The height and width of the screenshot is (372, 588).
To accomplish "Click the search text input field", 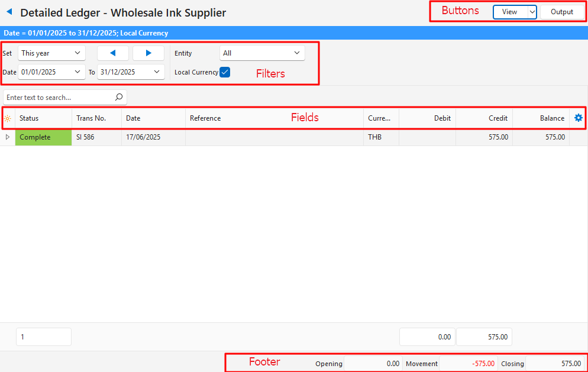I will coord(58,97).
